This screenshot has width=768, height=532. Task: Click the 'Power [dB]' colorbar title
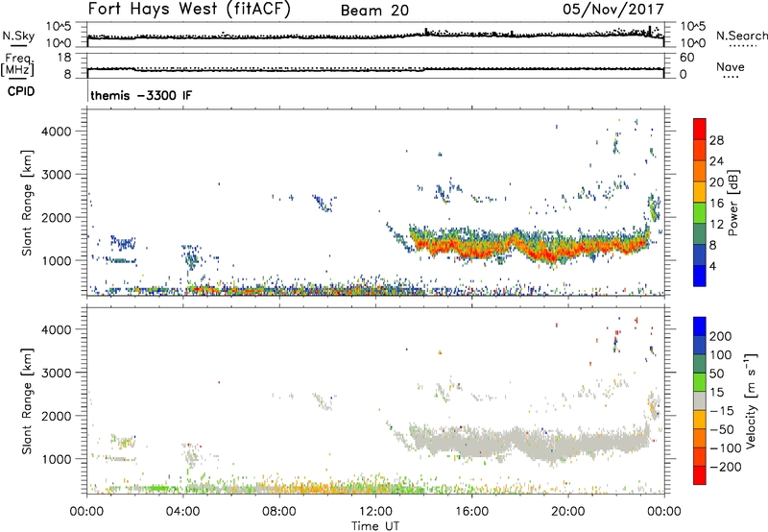tap(732, 203)
